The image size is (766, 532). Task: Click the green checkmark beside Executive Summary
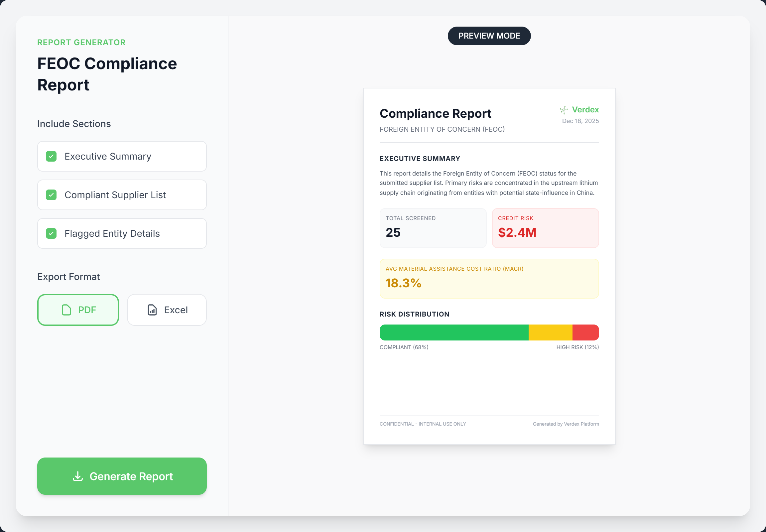(x=51, y=156)
